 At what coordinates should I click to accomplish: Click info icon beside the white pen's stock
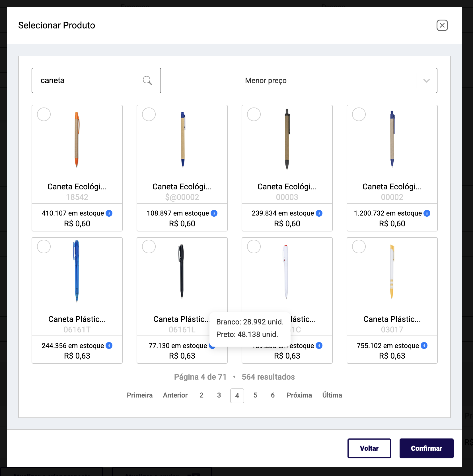coord(319,345)
